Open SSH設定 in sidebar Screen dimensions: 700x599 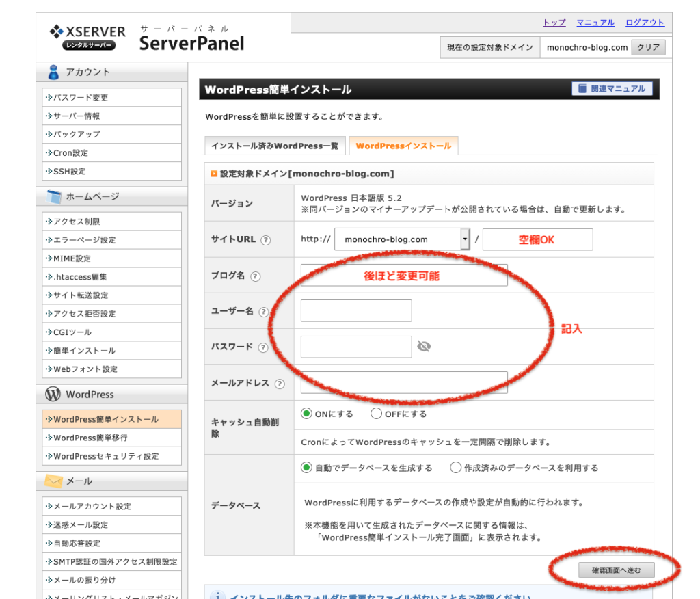coord(111,171)
